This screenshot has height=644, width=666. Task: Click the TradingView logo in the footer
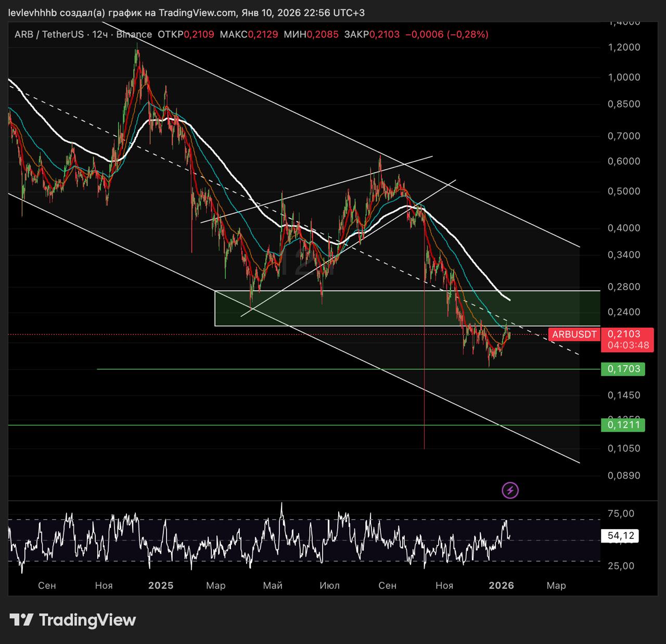(x=73, y=620)
